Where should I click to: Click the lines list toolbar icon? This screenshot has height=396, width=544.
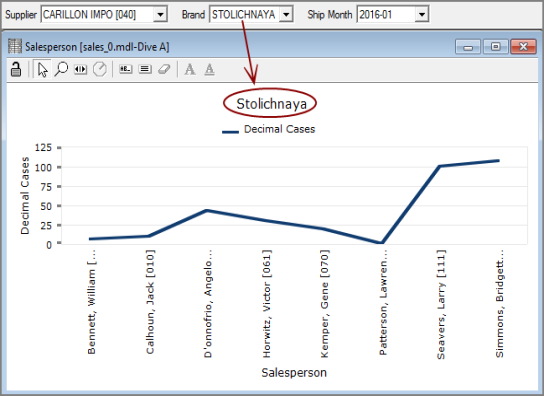coord(145,69)
